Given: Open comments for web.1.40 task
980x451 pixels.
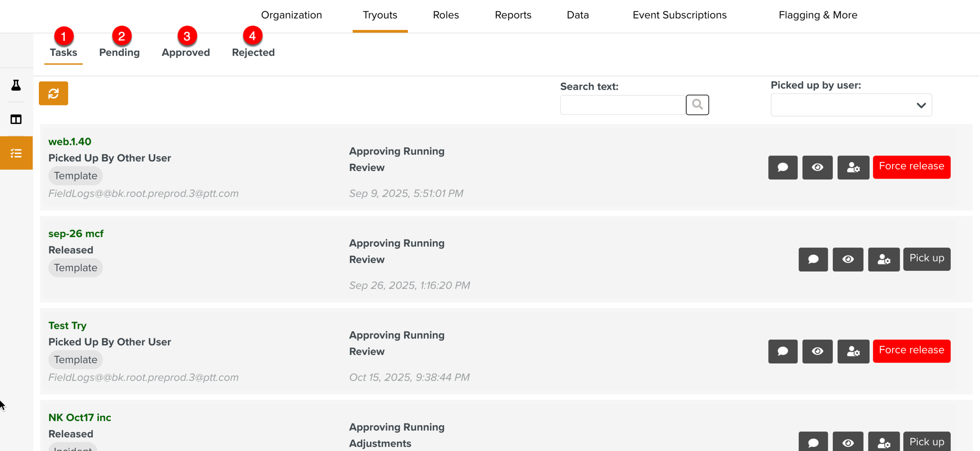Looking at the screenshot, I should pos(782,167).
